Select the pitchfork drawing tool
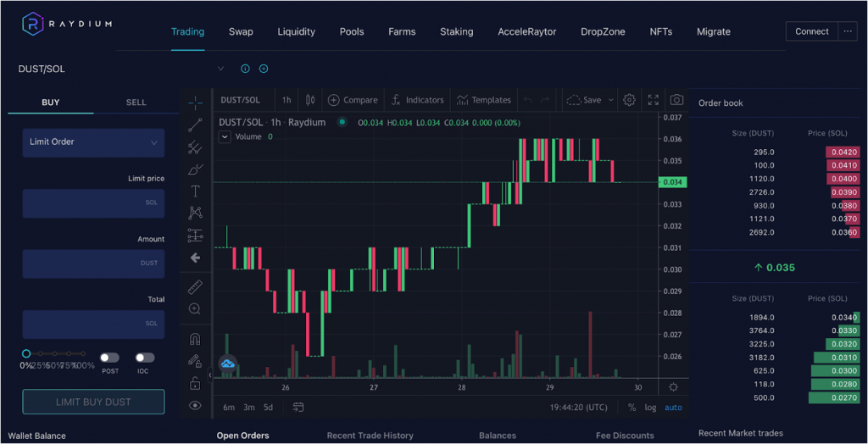868x444 pixels. [x=195, y=147]
